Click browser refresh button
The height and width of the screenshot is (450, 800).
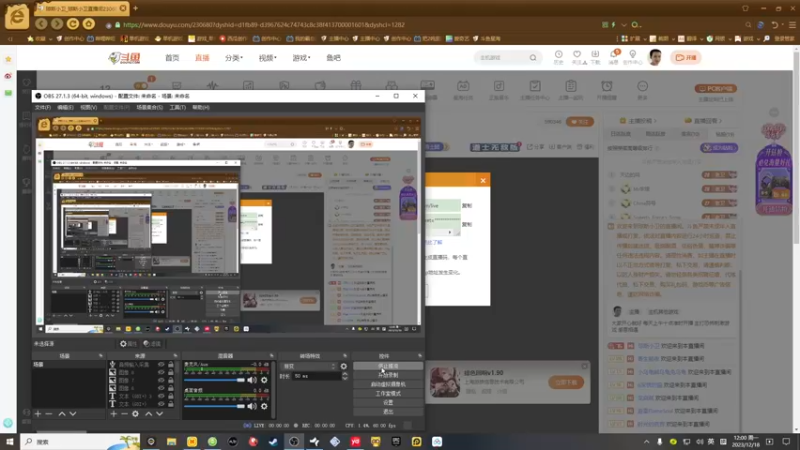tap(73, 24)
